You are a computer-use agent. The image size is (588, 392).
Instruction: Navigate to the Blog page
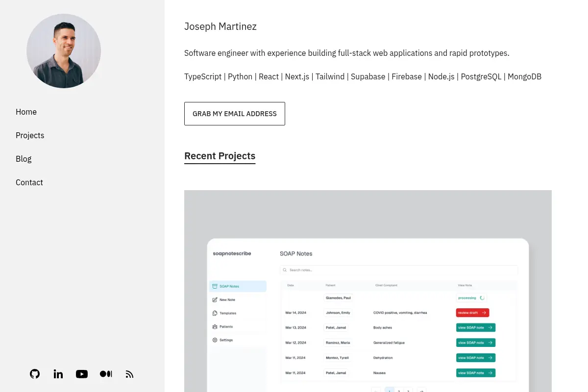(x=24, y=159)
